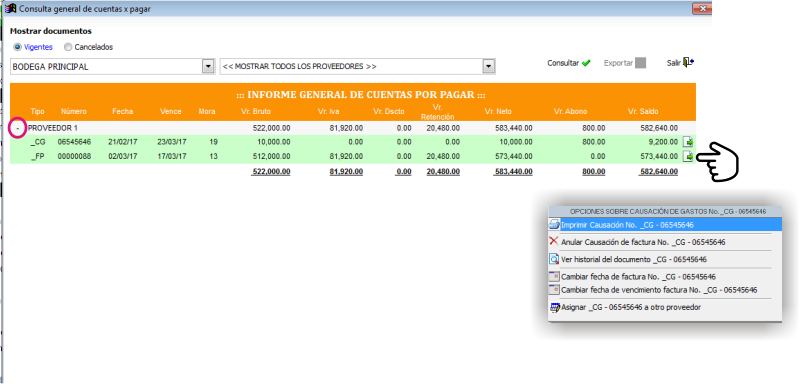Click the application icon in the title bar
The image size is (800, 384).
coord(10,8)
